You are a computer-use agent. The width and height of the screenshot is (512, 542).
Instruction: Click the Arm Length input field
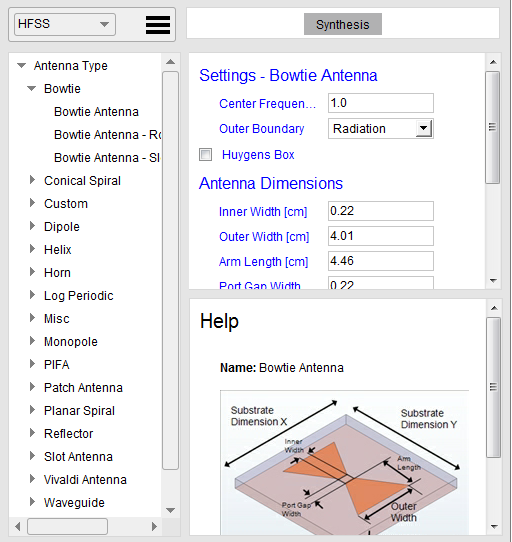coord(381,261)
